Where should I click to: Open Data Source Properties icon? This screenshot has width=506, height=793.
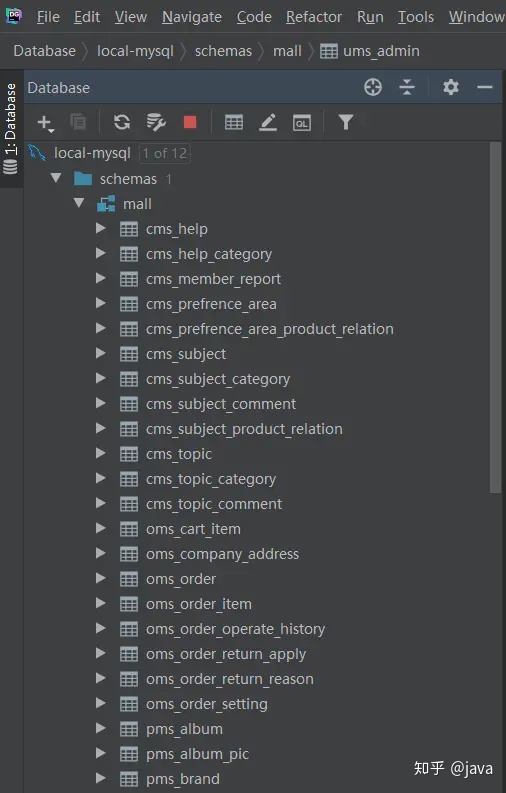[156, 122]
